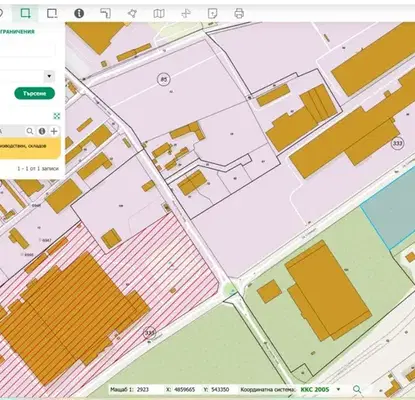415x400 pixels.
Task: Choose the angled measure line tool
Action: click(x=105, y=13)
